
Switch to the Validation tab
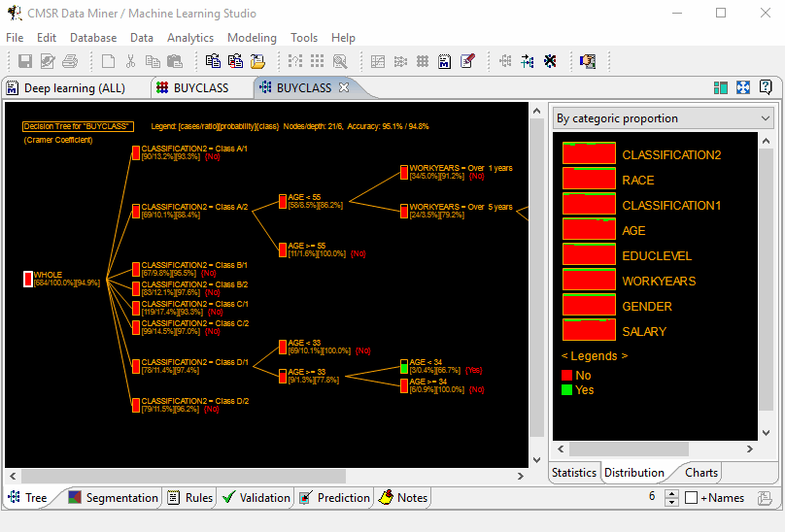(256, 498)
